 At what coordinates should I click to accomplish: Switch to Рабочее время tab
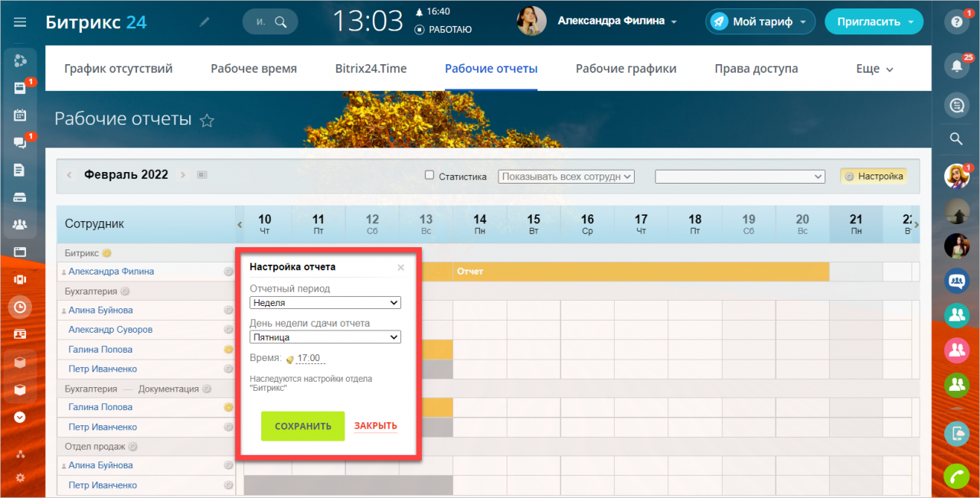tap(254, 69)
